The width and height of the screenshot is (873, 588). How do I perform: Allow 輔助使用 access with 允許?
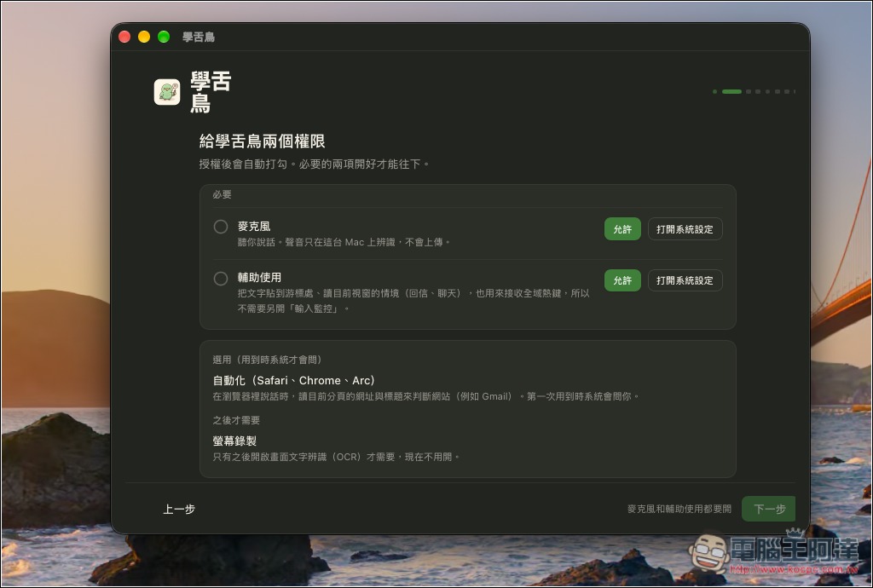[622, 280]
